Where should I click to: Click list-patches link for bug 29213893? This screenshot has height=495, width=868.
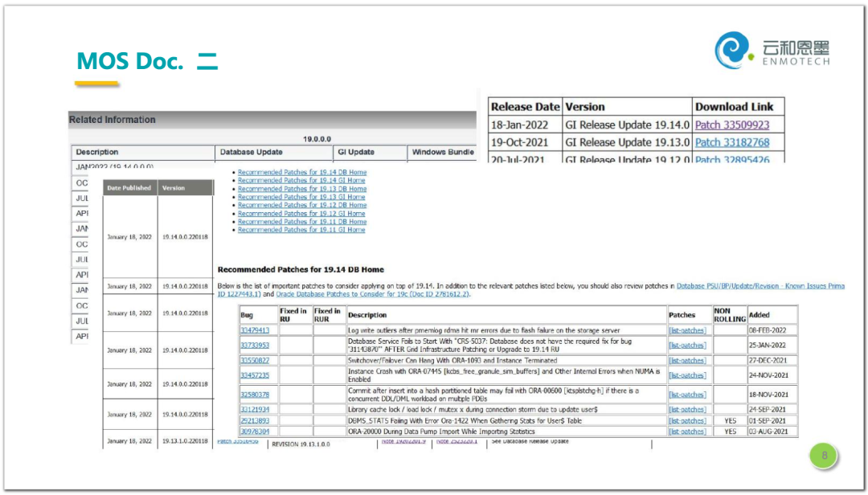pyautogui.click(x=687, y=421)
